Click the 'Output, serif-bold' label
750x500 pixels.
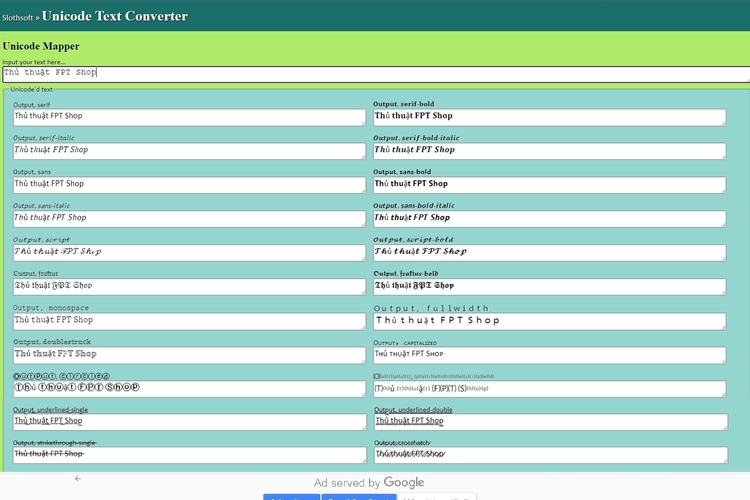click(x=404, y=104)
